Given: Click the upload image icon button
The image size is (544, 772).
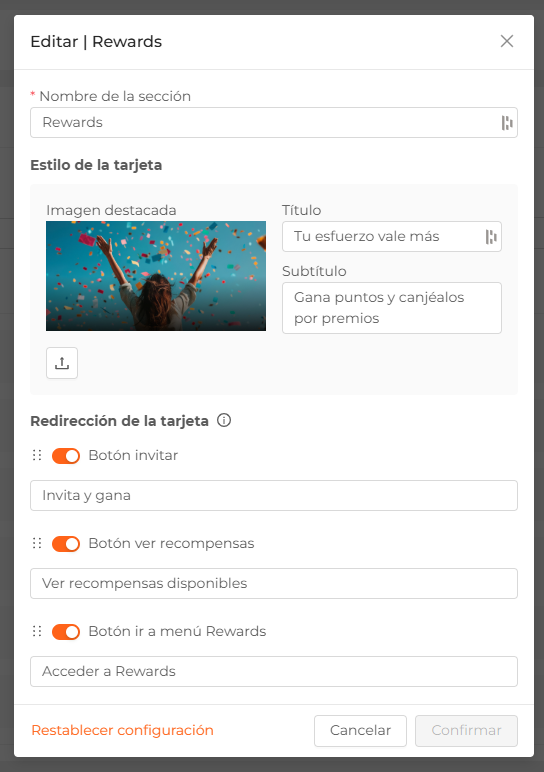Looking at the screenshot, I should (x=62, y=363).
